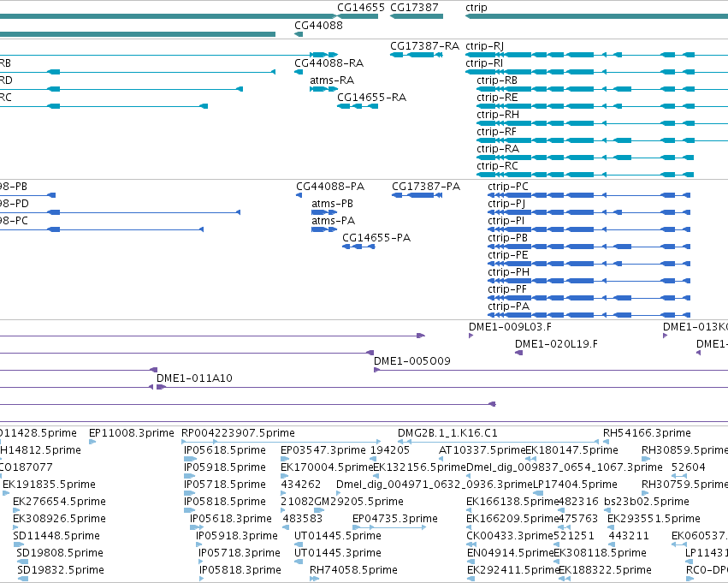Image resolution: width=728 pixels, height=583 pixels.
Task: Click the SD19808.5prime label
Action: (x=59, y=554)
